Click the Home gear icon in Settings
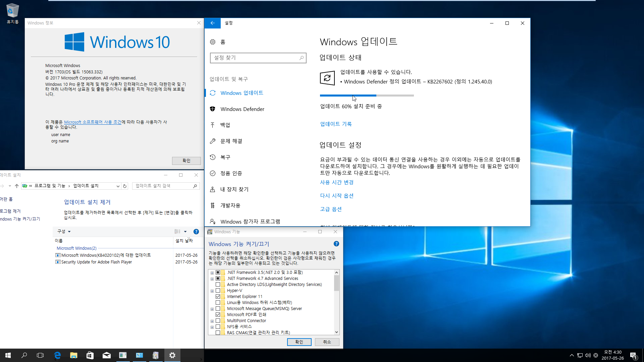 pyautogui.click(x=213, y=42)
